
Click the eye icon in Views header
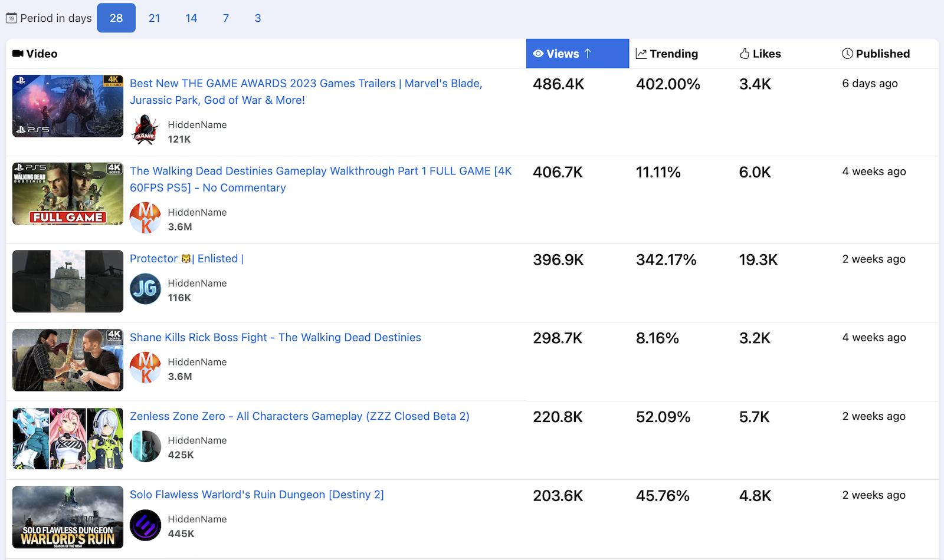pyautogui.click(x=538, y=54)
